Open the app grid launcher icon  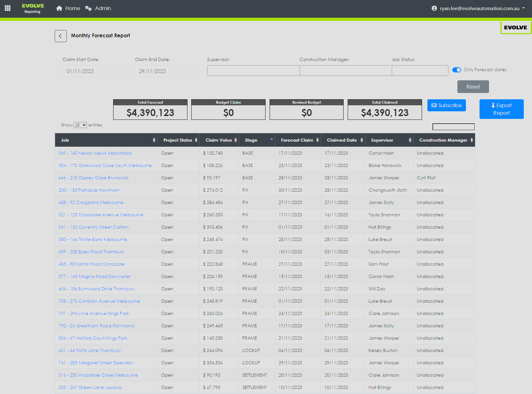(8, 8)
